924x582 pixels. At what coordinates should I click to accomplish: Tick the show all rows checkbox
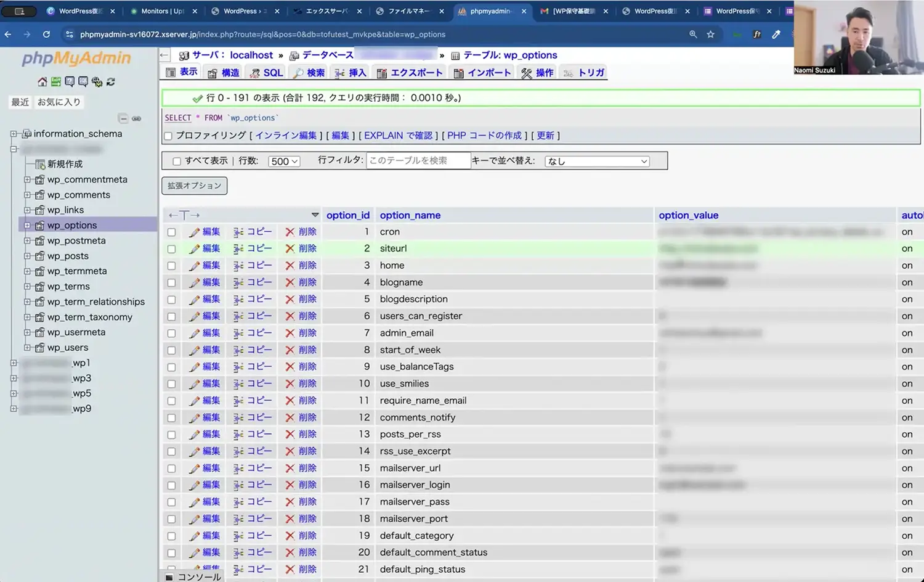point(177,162)
